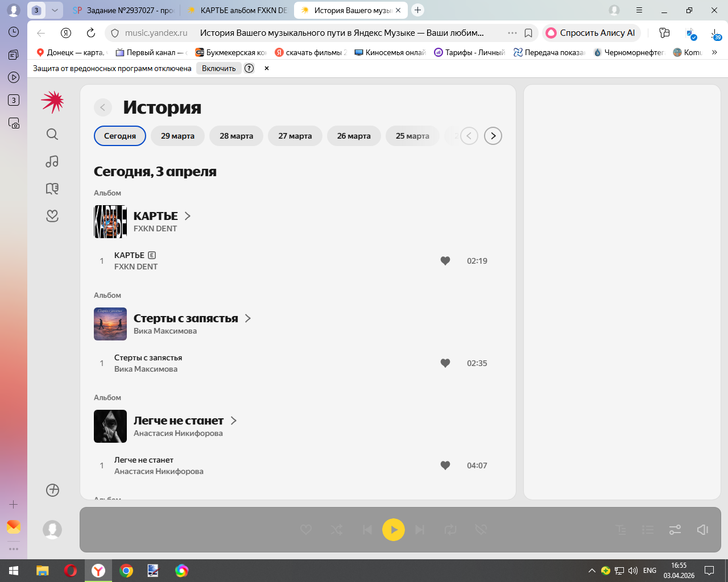The width and height of the screenshot is (728, 582).
Task: Click music.yandex.ru address field
Action: (x=156, y=33)
